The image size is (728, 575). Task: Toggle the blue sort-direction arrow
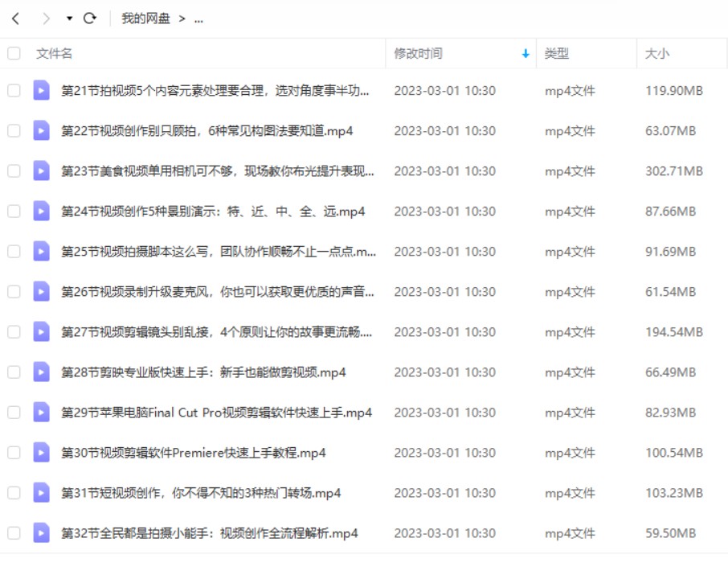pos(525,54)
